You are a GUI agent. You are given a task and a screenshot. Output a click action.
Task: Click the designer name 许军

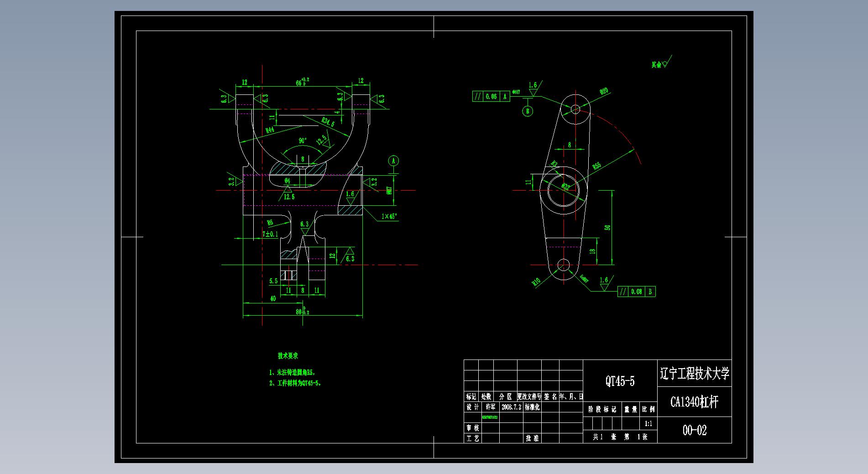point(491,407)
